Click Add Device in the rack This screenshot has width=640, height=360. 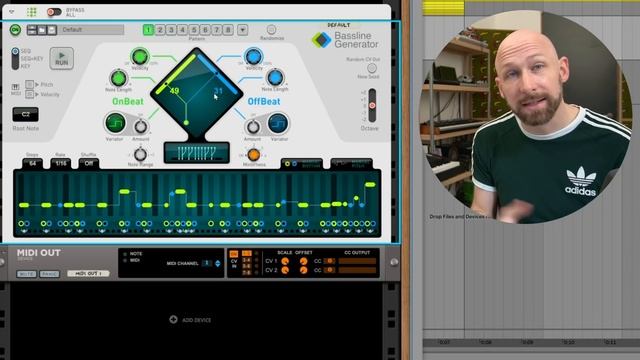(x=191, y=320)
